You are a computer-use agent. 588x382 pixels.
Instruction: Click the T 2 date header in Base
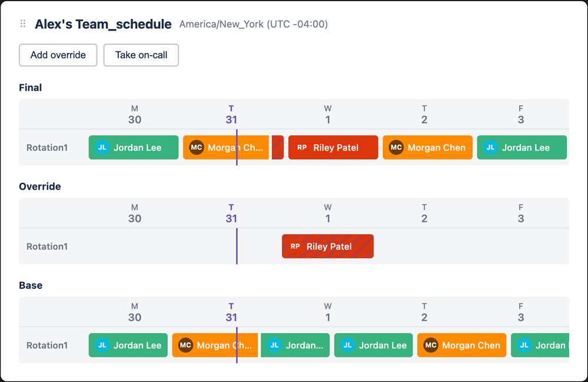(424, 313)
